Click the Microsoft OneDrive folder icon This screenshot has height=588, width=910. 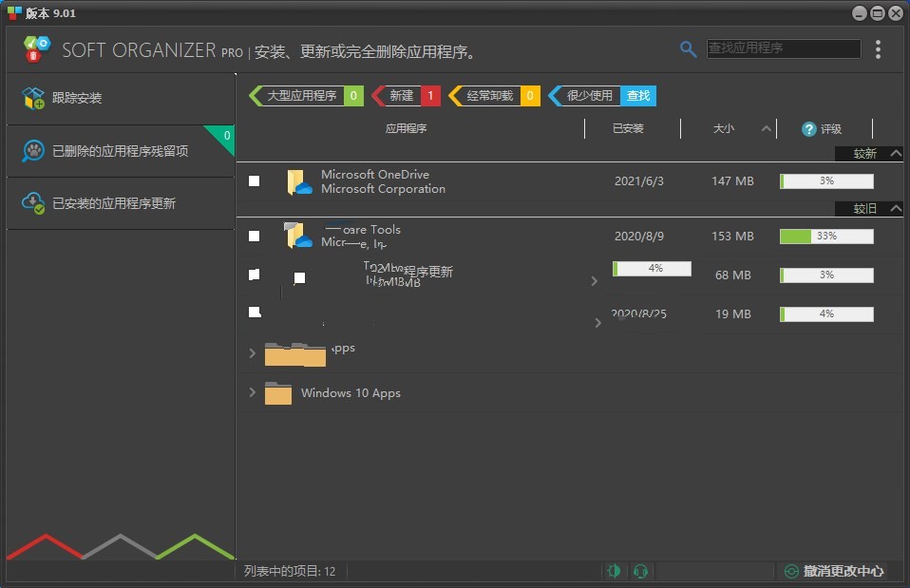click(x=299, y=182)
